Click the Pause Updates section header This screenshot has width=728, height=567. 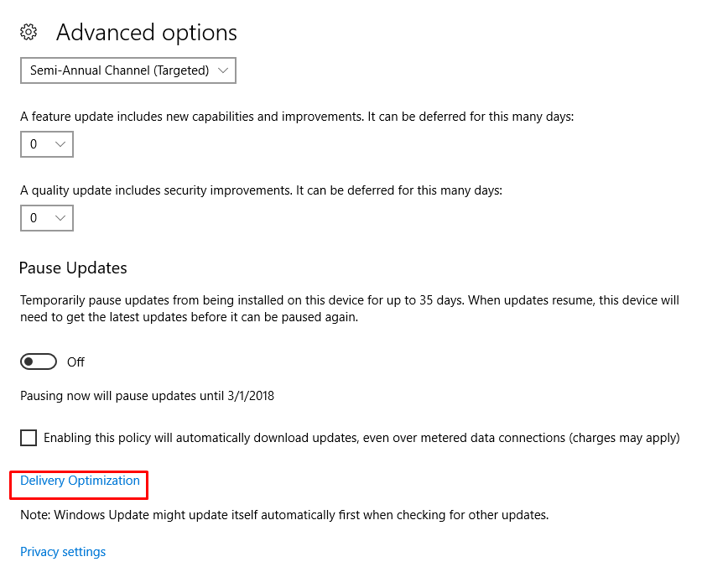[72, 268]
